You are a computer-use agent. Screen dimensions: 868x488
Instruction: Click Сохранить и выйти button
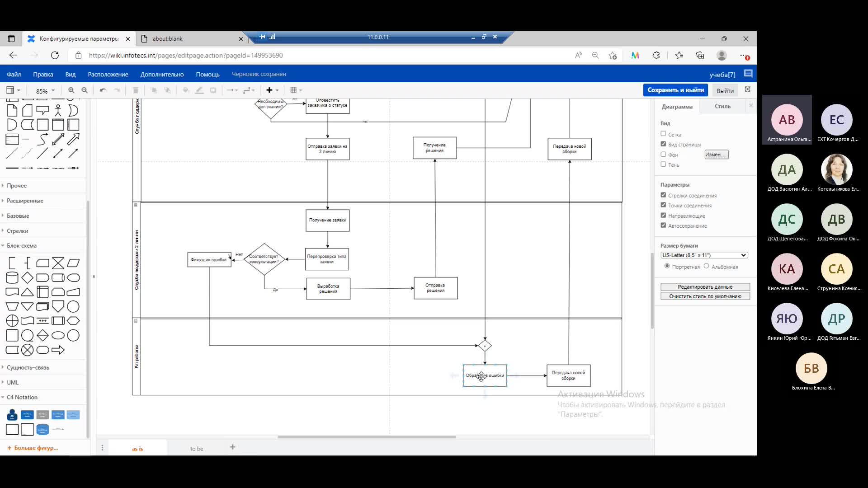click(675, 90)
